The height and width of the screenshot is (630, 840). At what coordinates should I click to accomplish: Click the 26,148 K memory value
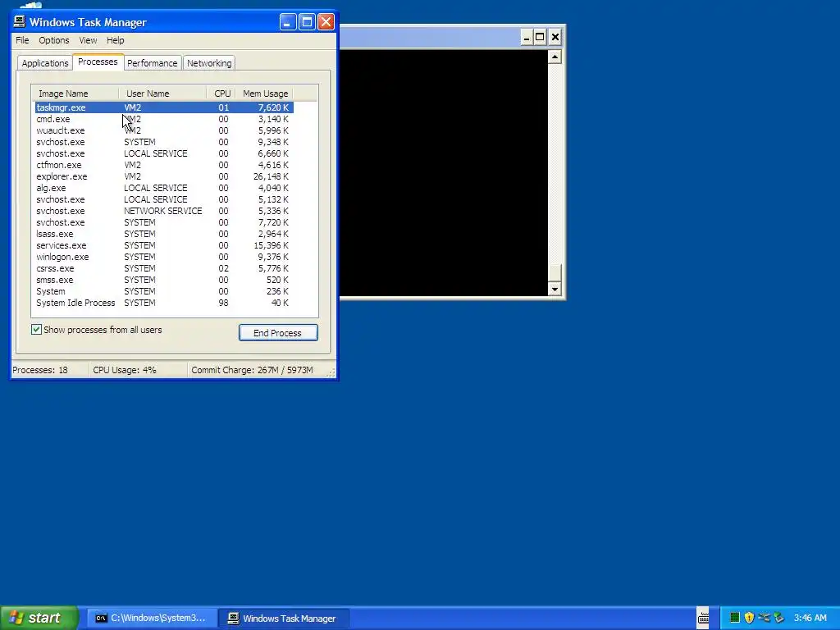tap(271, 176)
